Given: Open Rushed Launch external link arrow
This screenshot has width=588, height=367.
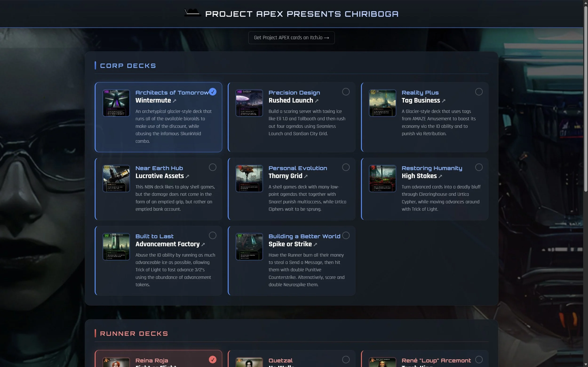Looking at the screenshot, I should [317, 101].
